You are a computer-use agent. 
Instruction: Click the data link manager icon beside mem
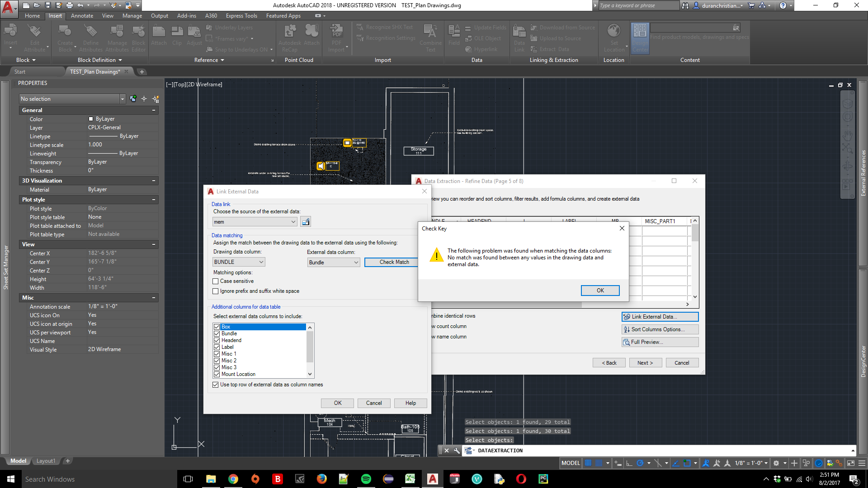(x=306, y=222)
